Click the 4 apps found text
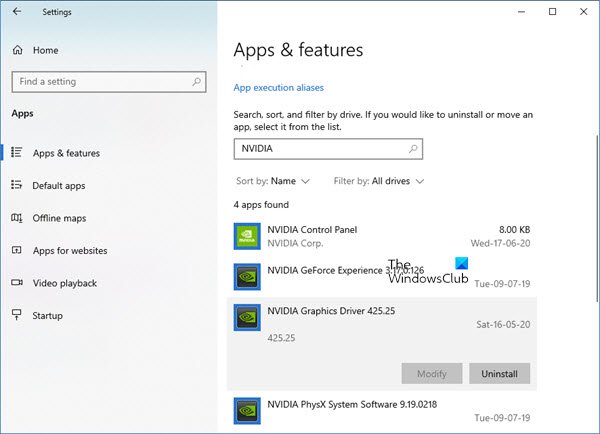 (261, 205)
